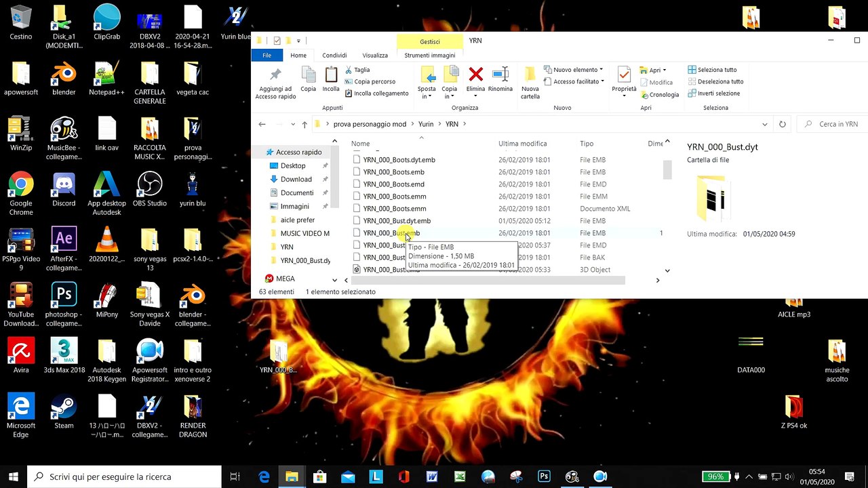Click the Windows taskbar search box
Viewport: 868px width, 488px height.
(124, 476)
